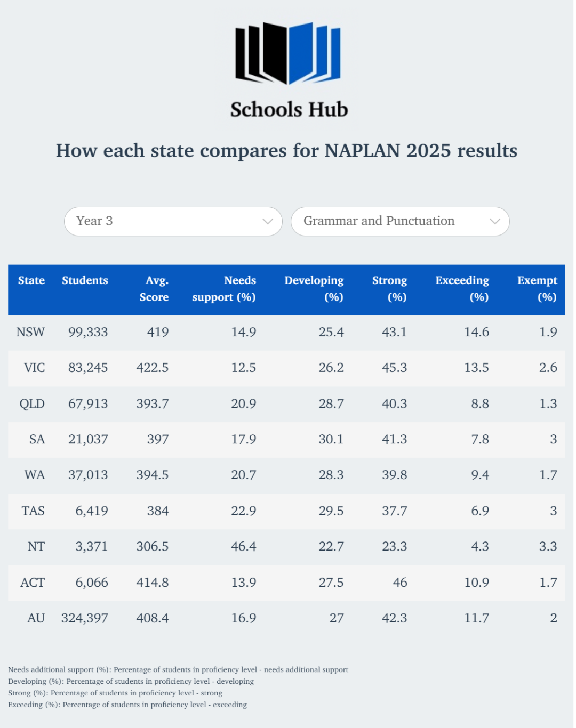576x728 pixels.
Task: Open the Grammar and Punctuation dropdown
Action: [x=400, y=221]
